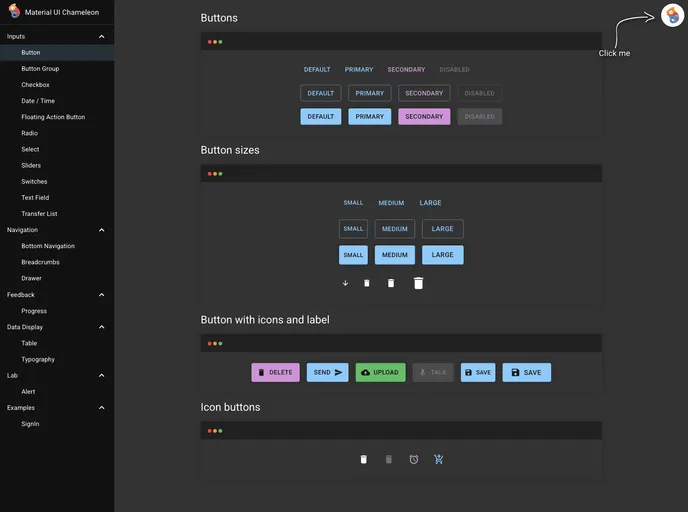
Task: Open the Radio sidebar item
Action: 57,133
